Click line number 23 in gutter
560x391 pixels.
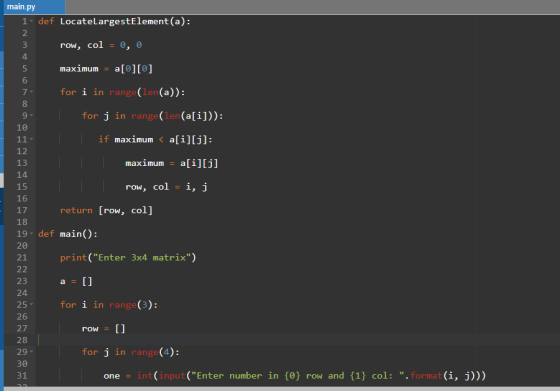coord(22,281)
